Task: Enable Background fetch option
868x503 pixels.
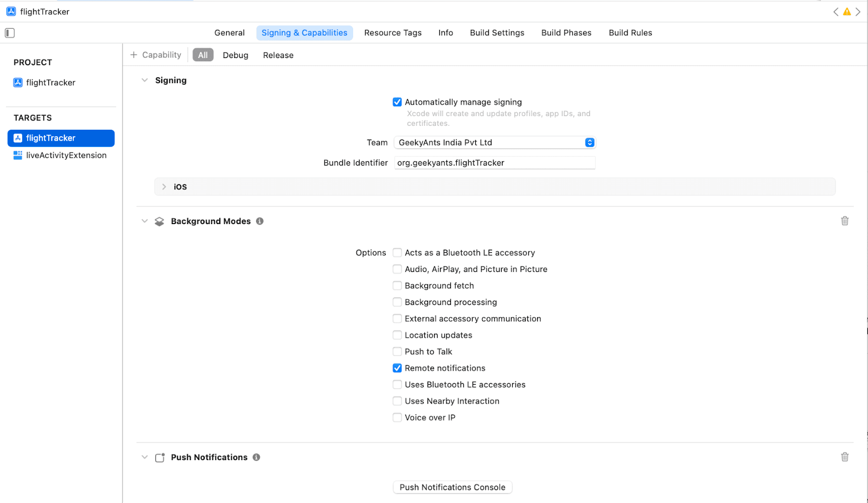Action: 398,285
